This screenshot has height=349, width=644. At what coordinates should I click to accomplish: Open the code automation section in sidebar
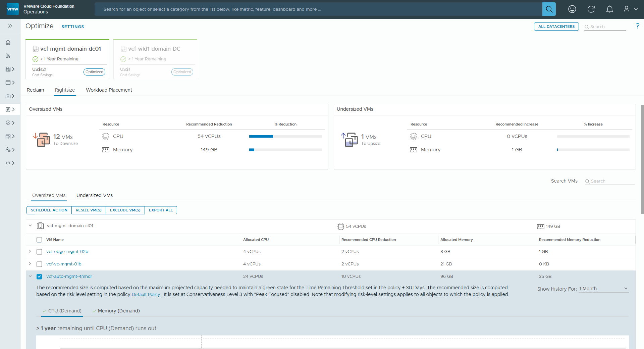(x=8, y=163)
